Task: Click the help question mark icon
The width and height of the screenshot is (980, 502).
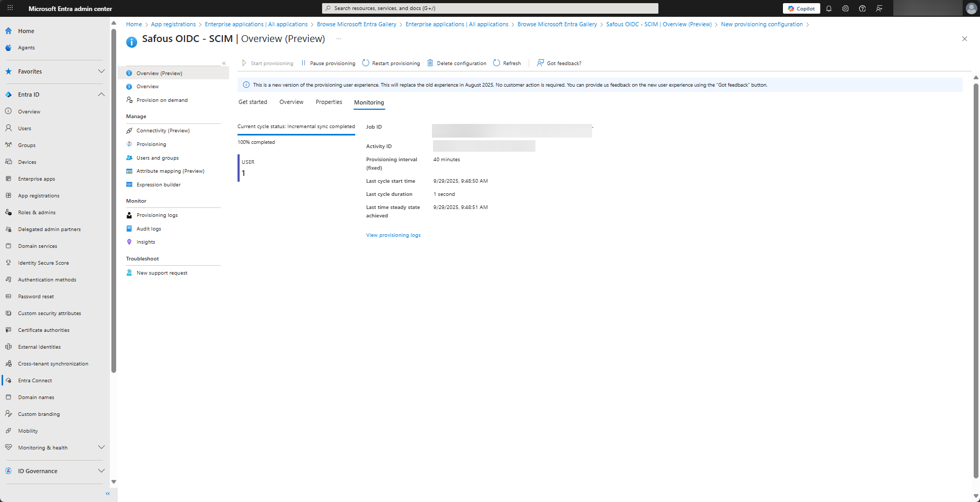Action: [862, 8]
